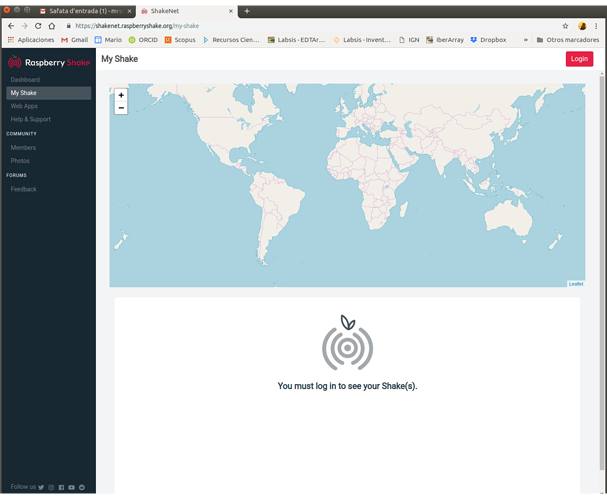This screenshot has height=499, width=607.
Task: Open Web Apps in the sidebar
Action: (x=24, y=106)
